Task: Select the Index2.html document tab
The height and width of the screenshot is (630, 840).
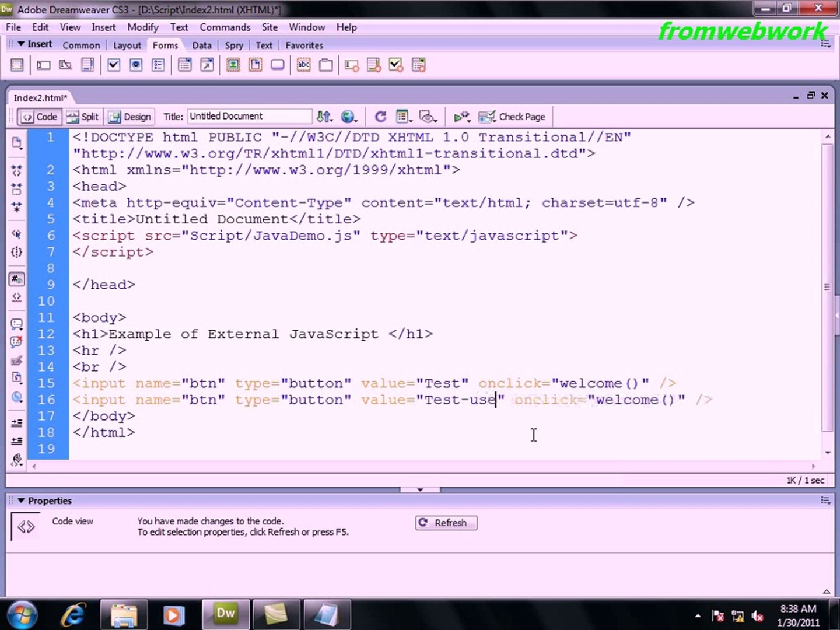Action: [x=40, y=97]
